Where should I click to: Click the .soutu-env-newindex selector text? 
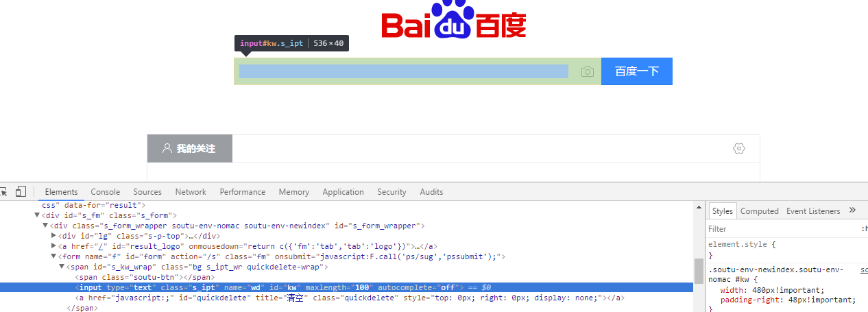(x=775, y=275)
